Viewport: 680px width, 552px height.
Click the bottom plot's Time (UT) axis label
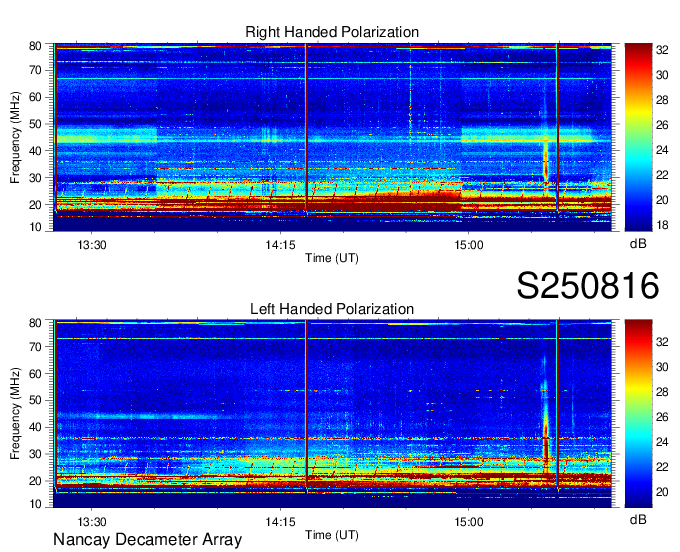(332, 535)
